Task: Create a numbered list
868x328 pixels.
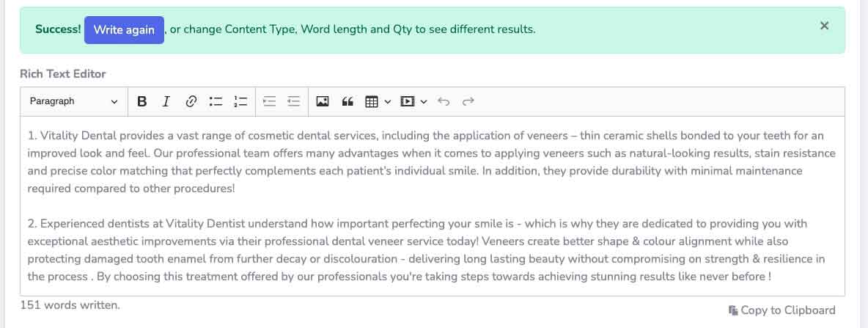Action: tap(240, 101)
